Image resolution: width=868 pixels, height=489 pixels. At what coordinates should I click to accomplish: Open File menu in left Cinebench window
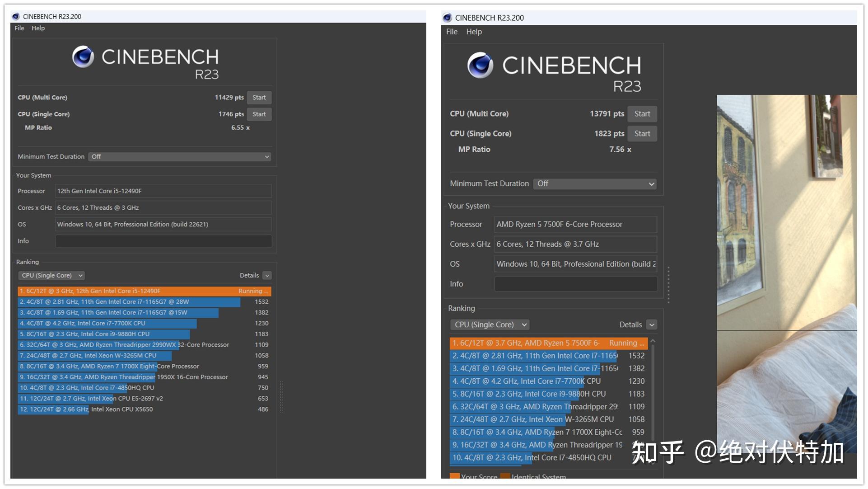click(19, 28)
